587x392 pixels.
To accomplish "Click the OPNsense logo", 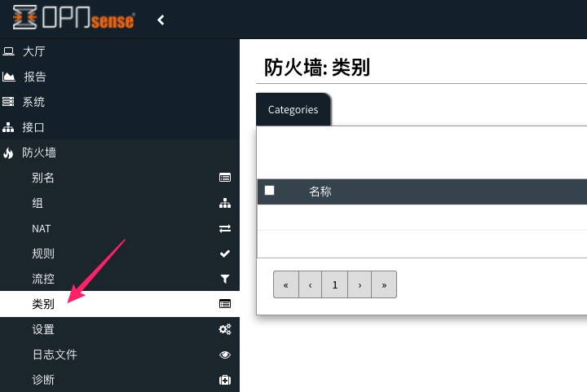I will 73,20.
